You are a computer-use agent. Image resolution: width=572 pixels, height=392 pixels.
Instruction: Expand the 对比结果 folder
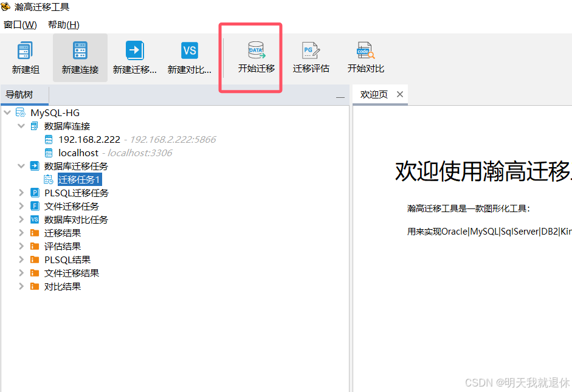point(21,287)
